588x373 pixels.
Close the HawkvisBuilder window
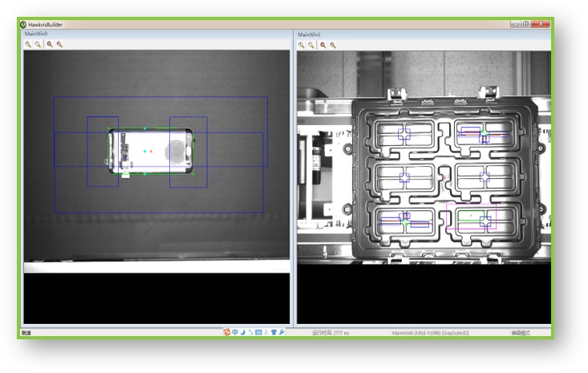pos(541,24)
